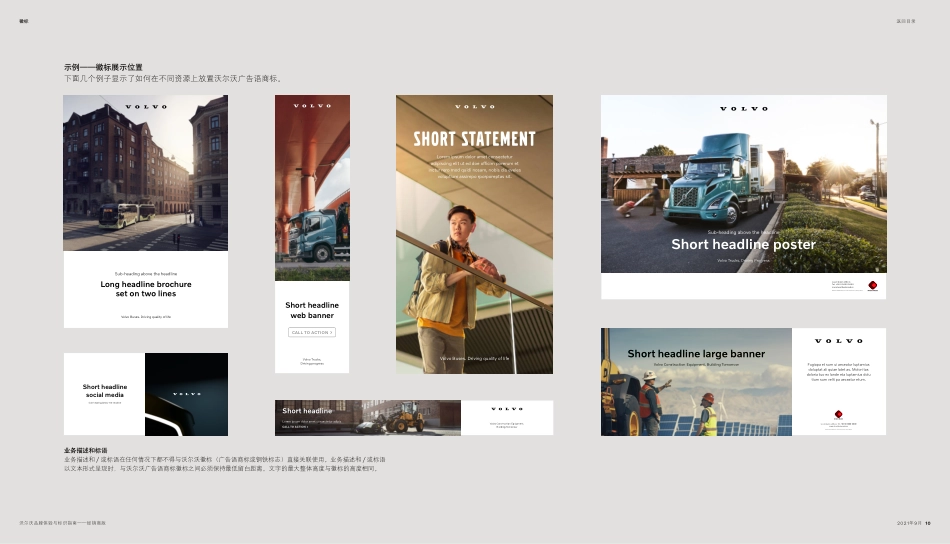Viewport: 950px width, 544px height.
Task: Click the Short headline large banner title
Action: [696, 353]
